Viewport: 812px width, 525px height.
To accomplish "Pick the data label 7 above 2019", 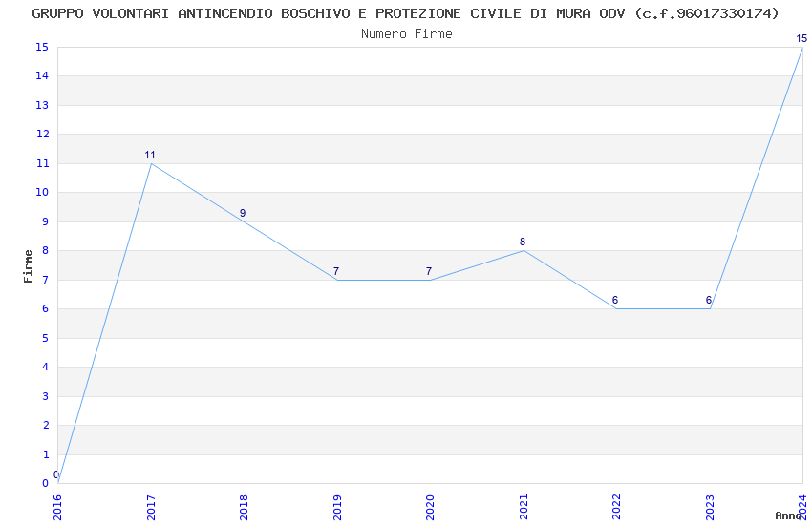I will pyautogui.click(x=336, y=271).
